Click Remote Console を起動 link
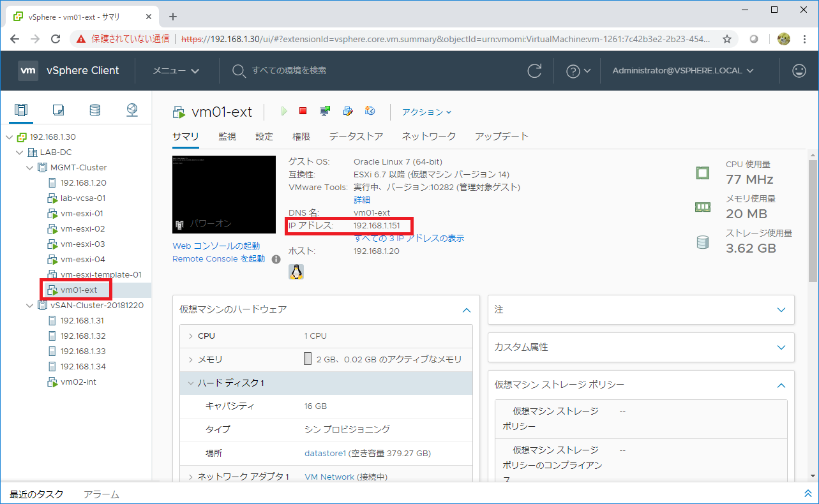The height and width of the screenshot is (504, 819). 218,259
